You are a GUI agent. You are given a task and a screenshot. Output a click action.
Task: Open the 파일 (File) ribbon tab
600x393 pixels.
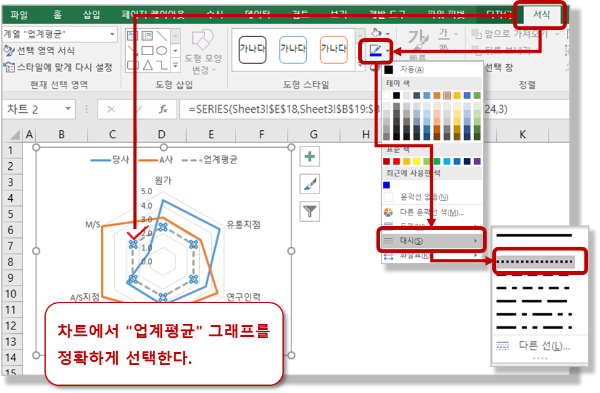tap(19, 15)
